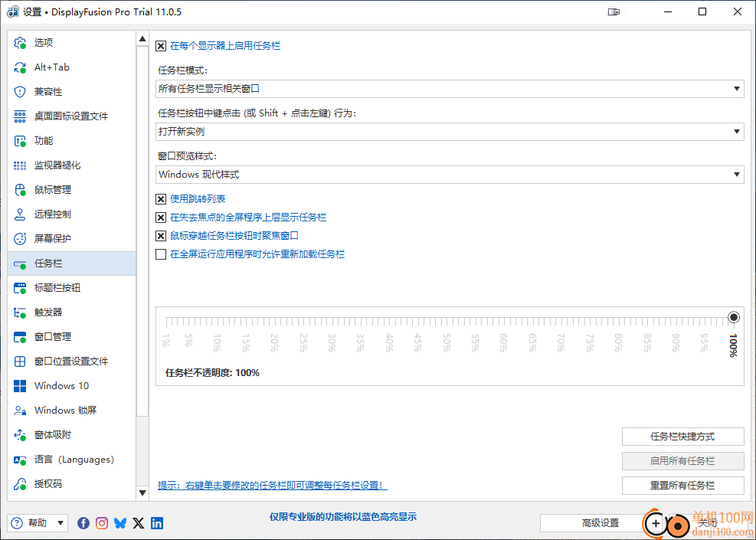Click the 任务栏快捷方式 button
756x540 pixels.
(682, 437)
